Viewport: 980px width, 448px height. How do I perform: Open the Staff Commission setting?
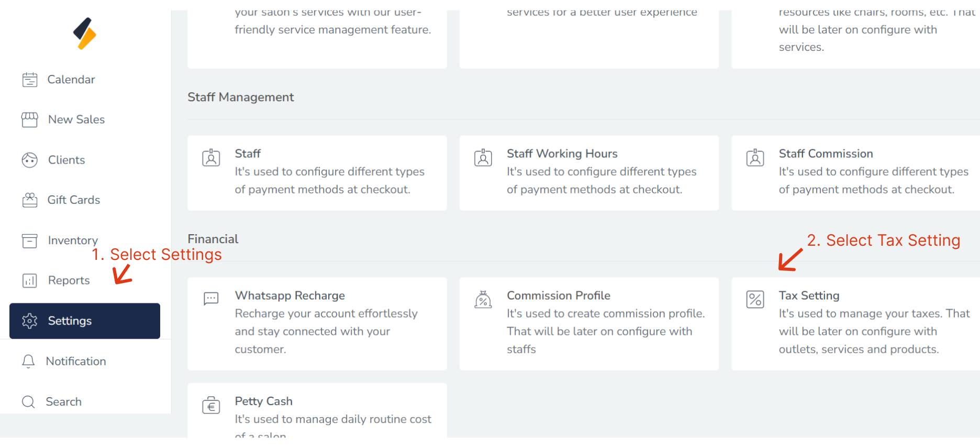pyautogui.click(x=826, y=154)
